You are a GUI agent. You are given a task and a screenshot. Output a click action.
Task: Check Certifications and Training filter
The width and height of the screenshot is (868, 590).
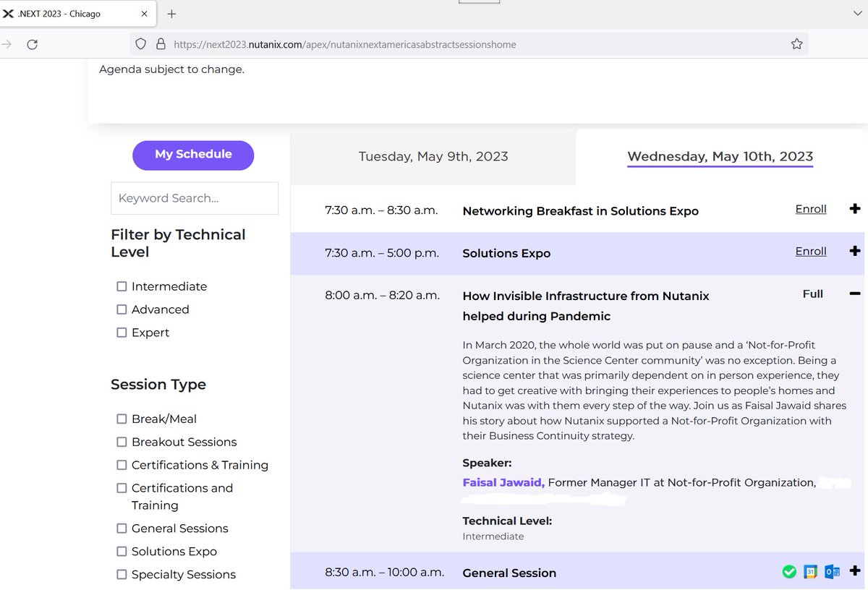pyautogui.click(x=122, y=488)
